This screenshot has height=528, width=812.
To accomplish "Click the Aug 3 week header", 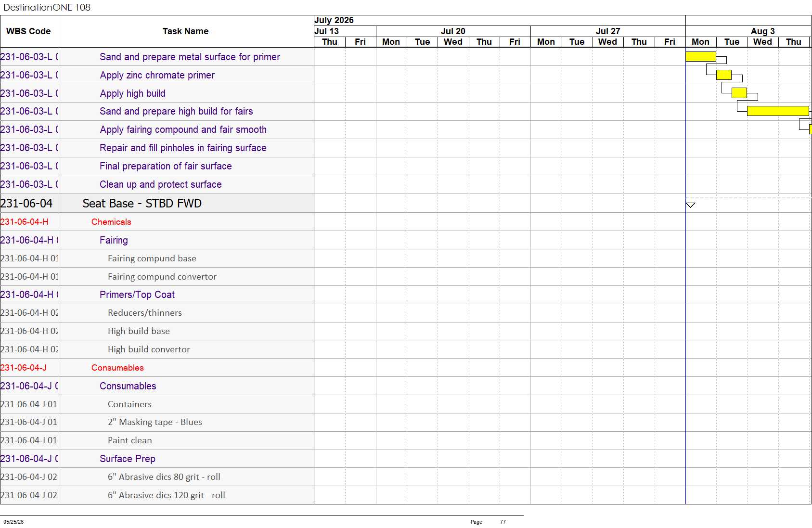I will point(762,31).
